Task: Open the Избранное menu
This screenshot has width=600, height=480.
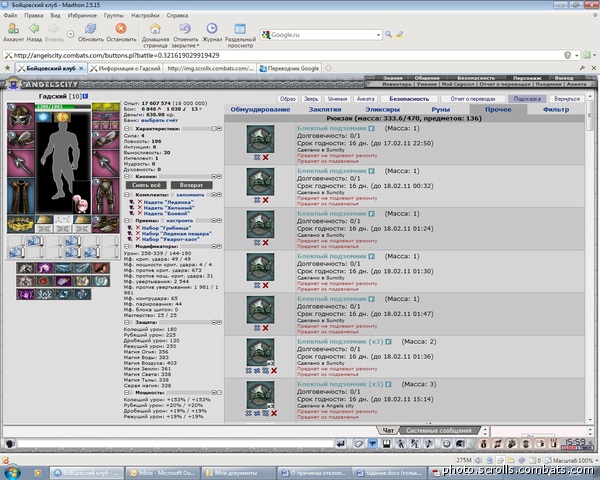Action: [x=82, y=15]
